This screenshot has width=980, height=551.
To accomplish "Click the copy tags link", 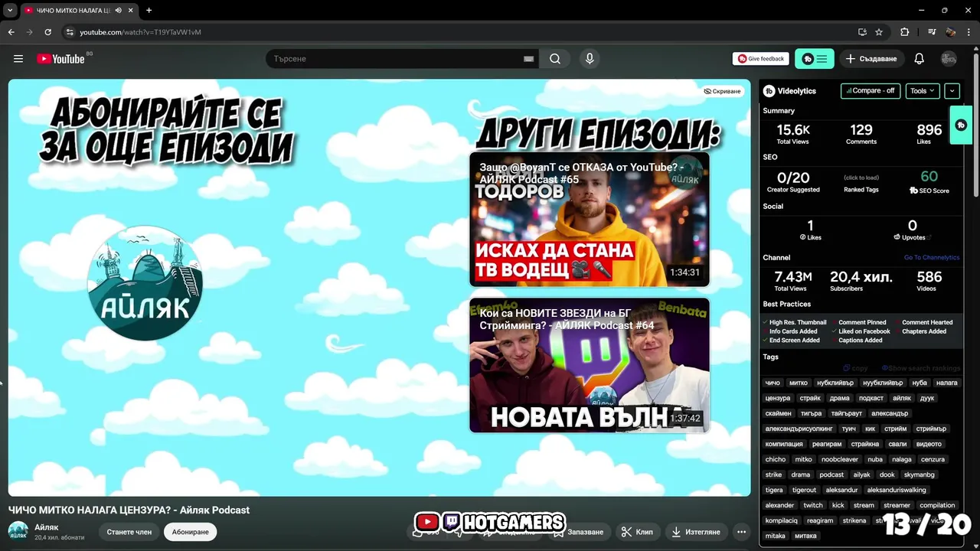I will point(856,368).
